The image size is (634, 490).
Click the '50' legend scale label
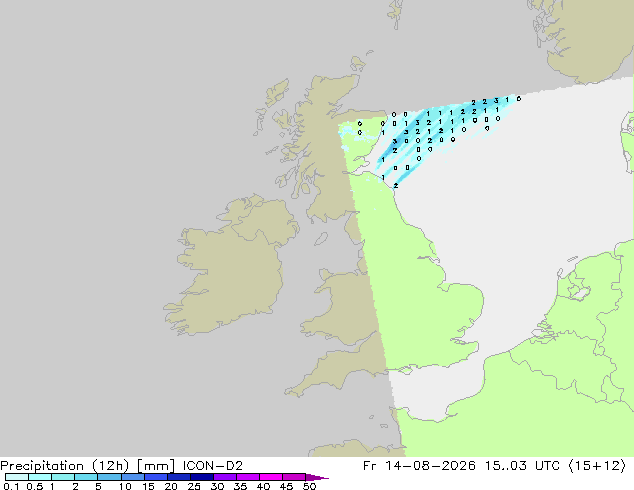coord(309,486)
